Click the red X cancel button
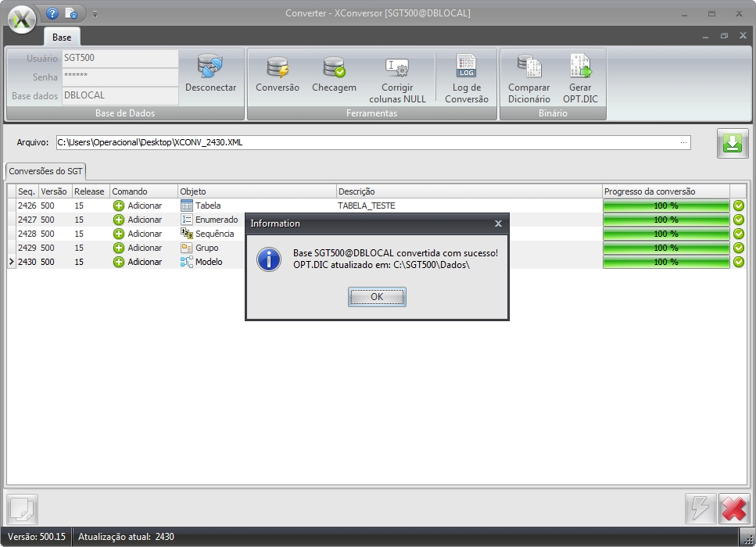This screenshot has height=547, width=756. tap(733, 509)
